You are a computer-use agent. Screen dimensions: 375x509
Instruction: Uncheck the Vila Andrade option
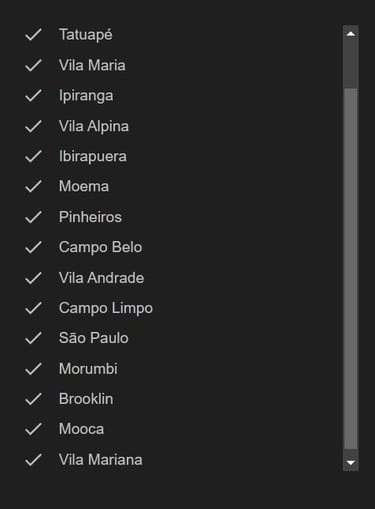pyautogui.click(x=180, y=278)
